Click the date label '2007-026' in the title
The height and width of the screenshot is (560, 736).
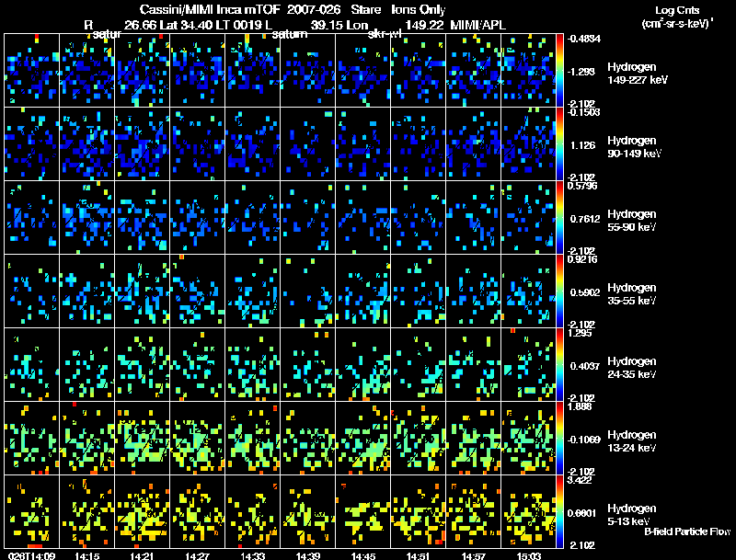pos(314,9)
